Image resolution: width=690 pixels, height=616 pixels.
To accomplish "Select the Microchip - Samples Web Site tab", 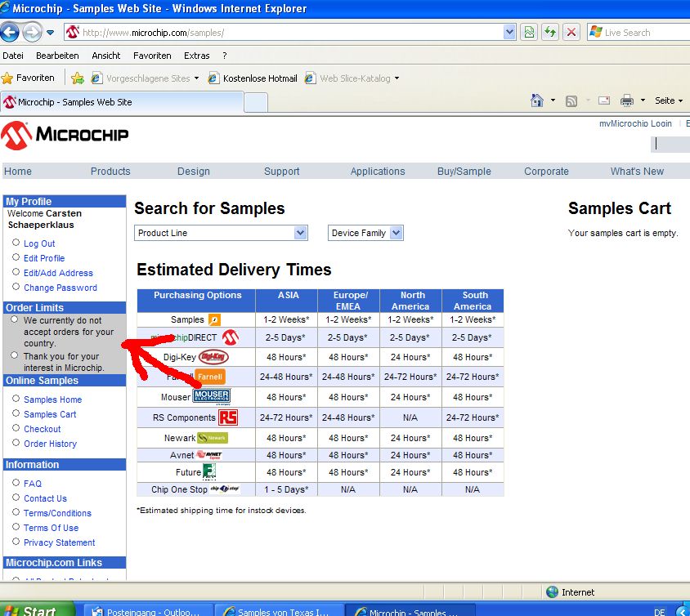I will pos(122,102).
